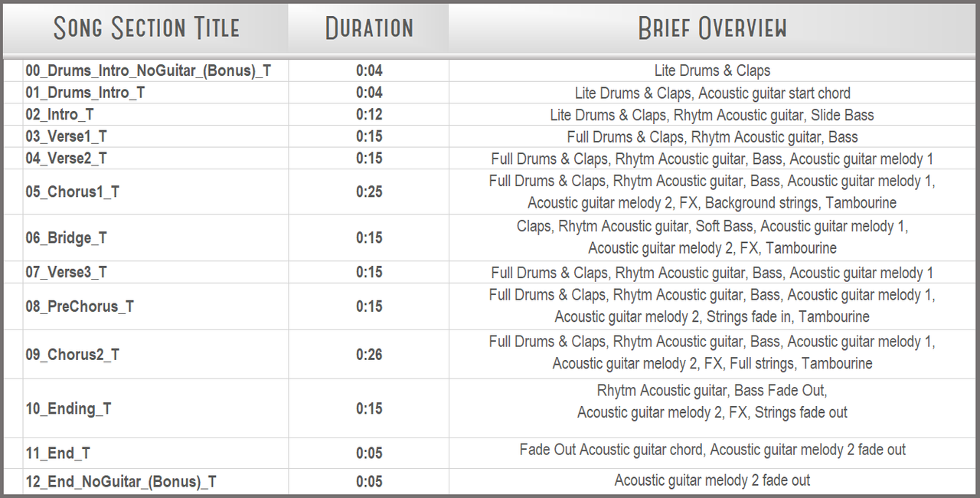This screenshot has height=498, width=980.
Task: Select the 03_Verse1_T section title
Action: 66,137
